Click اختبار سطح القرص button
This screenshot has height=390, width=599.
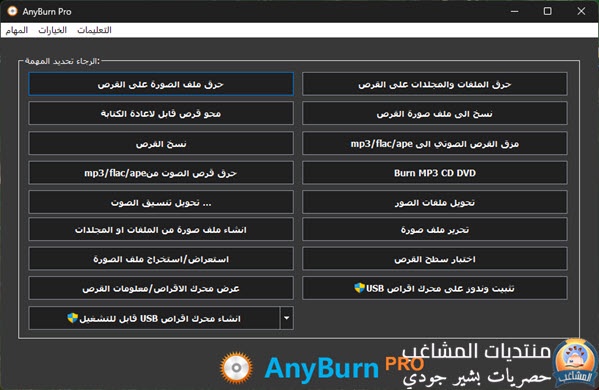435,259
